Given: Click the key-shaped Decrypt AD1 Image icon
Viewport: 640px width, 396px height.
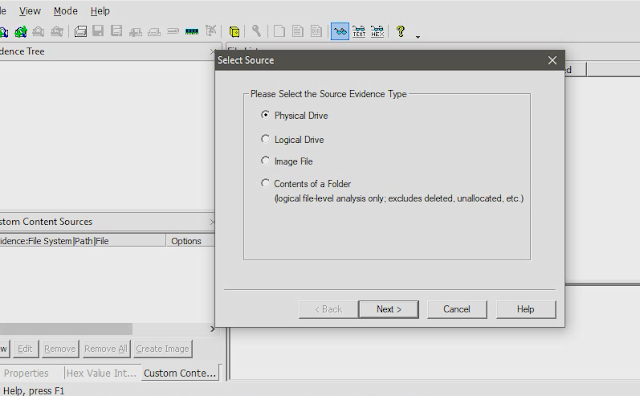Looking at the screenshot, I should click(x=256, y=31).
